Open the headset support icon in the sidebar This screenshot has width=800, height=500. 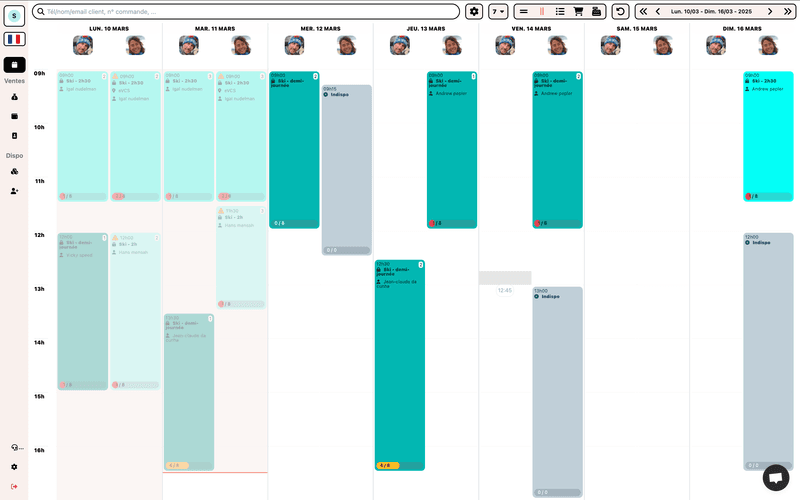[15, 447]
